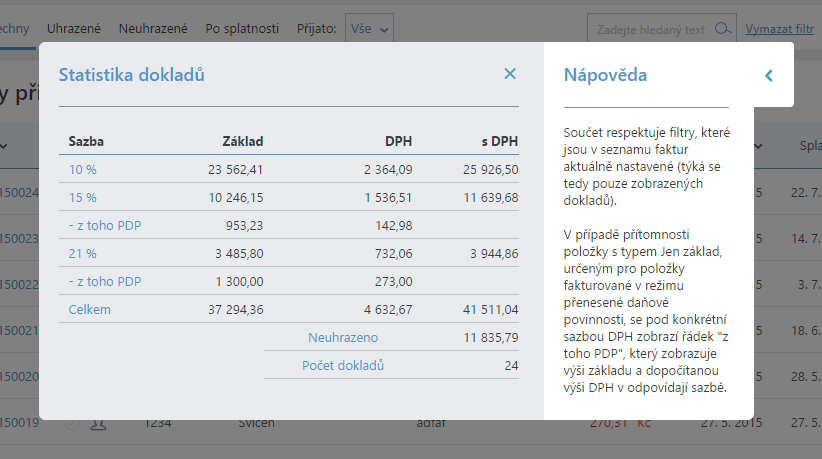Click the total value 41 511,04
This screenshot has height=459, width=822.
click(491, 310)
